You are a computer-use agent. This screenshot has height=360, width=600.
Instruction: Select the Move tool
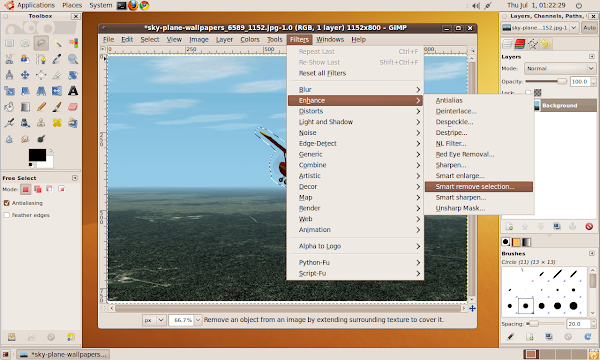coord(25,75)
